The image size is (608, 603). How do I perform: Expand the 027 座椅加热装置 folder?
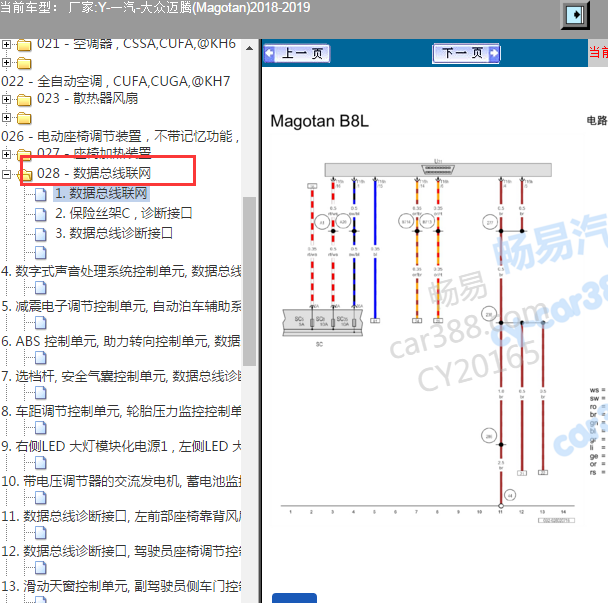tap(6, 154)
